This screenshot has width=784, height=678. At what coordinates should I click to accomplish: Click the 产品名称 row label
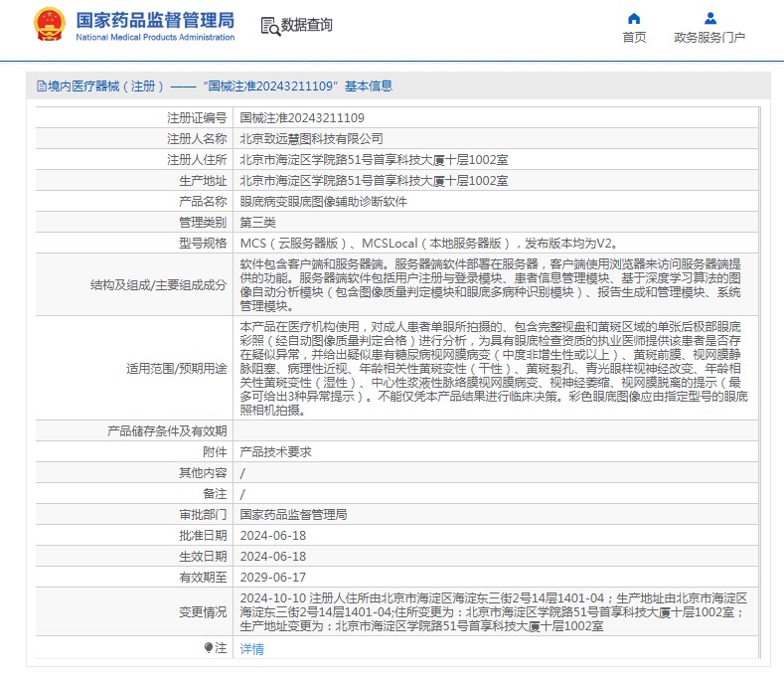(x=203, y=202)
